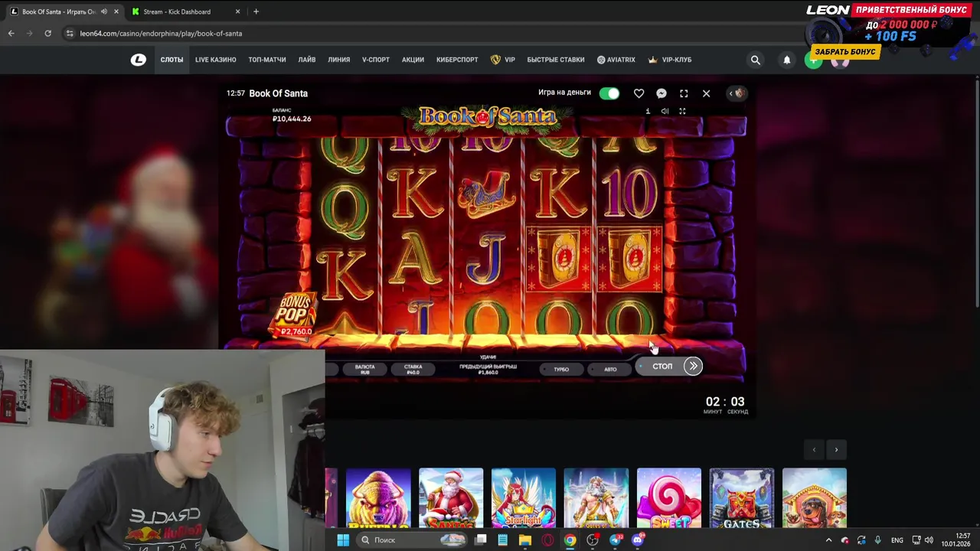The width and height of the screenshot is (980, 551).
Task: Open notifications bell
Action: [786, 60]
